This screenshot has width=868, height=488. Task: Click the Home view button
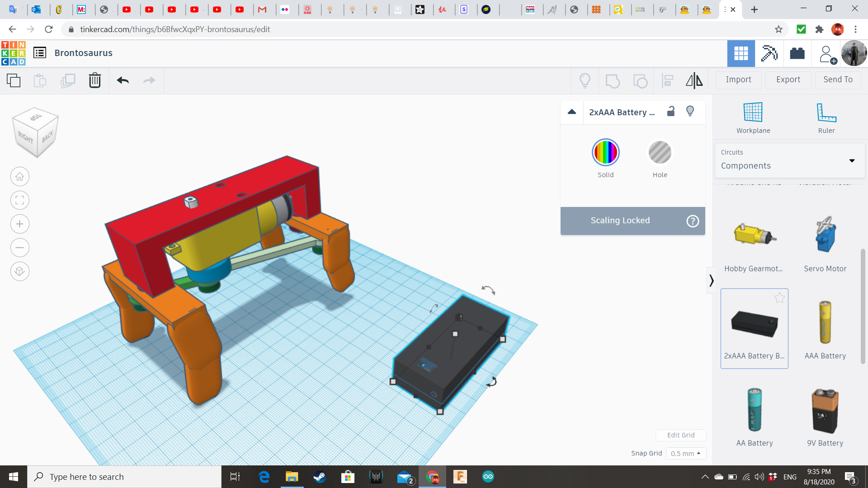click(20, 177)
